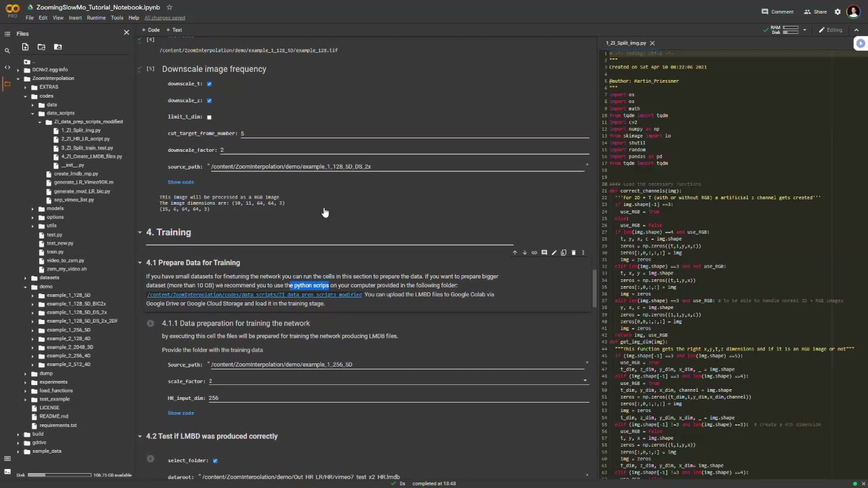Click the cut_target_frame_number input field
This screenshot has height=488, width=868.
coord(414,134)
